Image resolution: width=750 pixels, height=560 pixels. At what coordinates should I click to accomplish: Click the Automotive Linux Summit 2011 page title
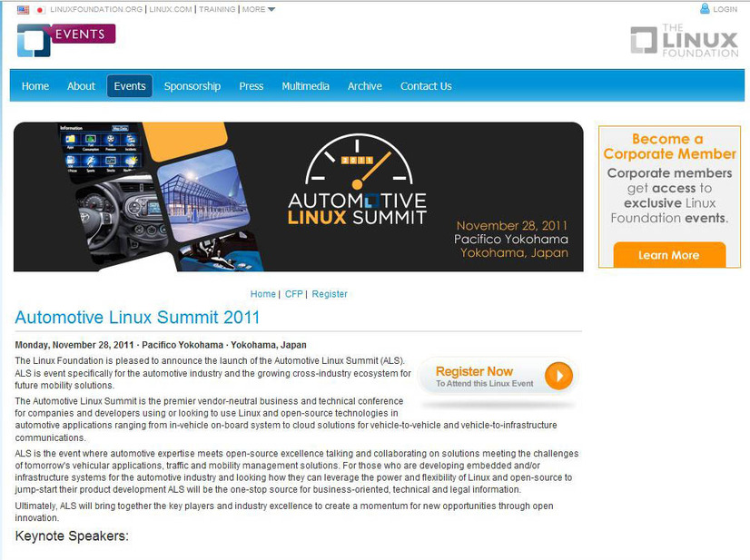coord(137,317)
